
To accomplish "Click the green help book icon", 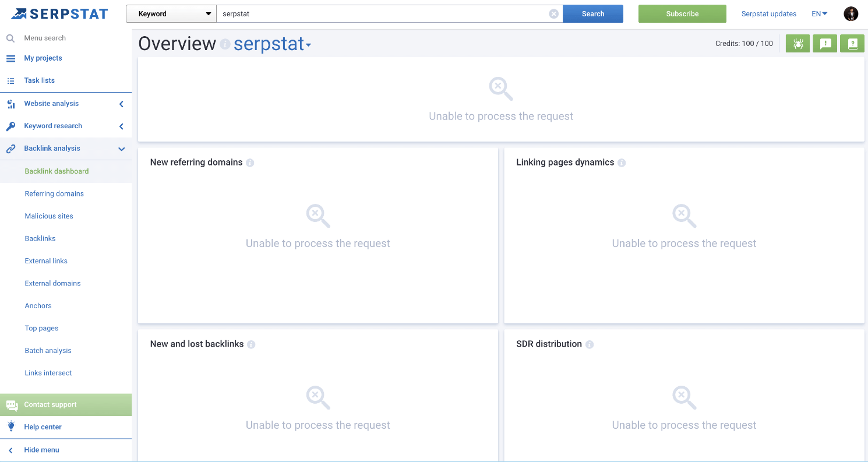I will tap(852, 44).
